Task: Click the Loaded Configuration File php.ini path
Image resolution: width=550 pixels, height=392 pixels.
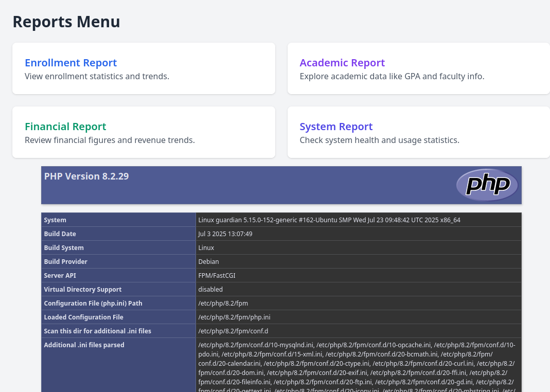Action: [234, 317]
